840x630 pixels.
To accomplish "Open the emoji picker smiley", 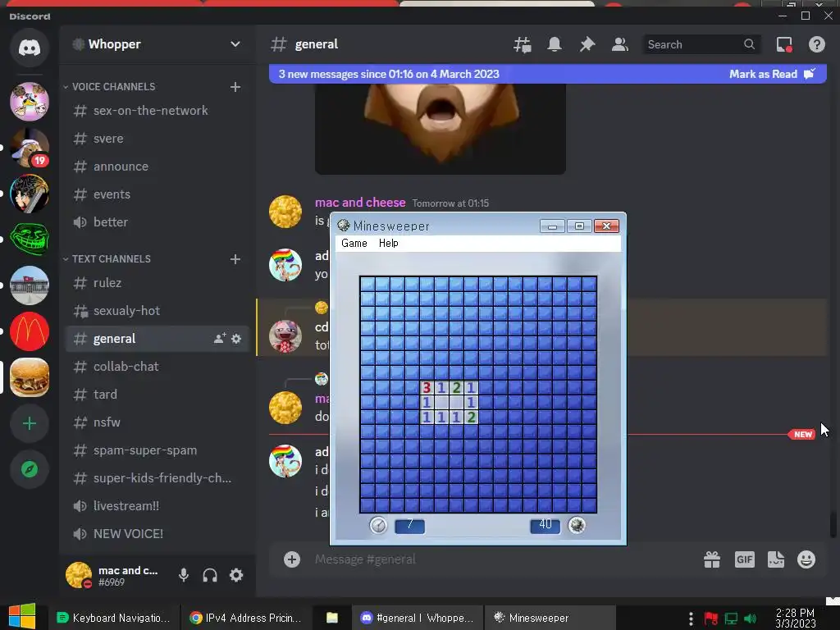I will [806, 559].
